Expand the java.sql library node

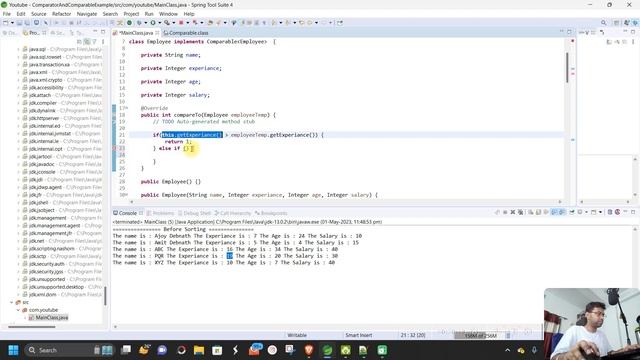click(18, 49)
